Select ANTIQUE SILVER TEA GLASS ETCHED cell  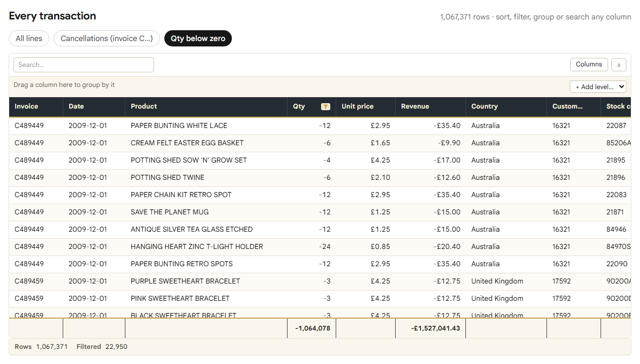coord(206,229)
